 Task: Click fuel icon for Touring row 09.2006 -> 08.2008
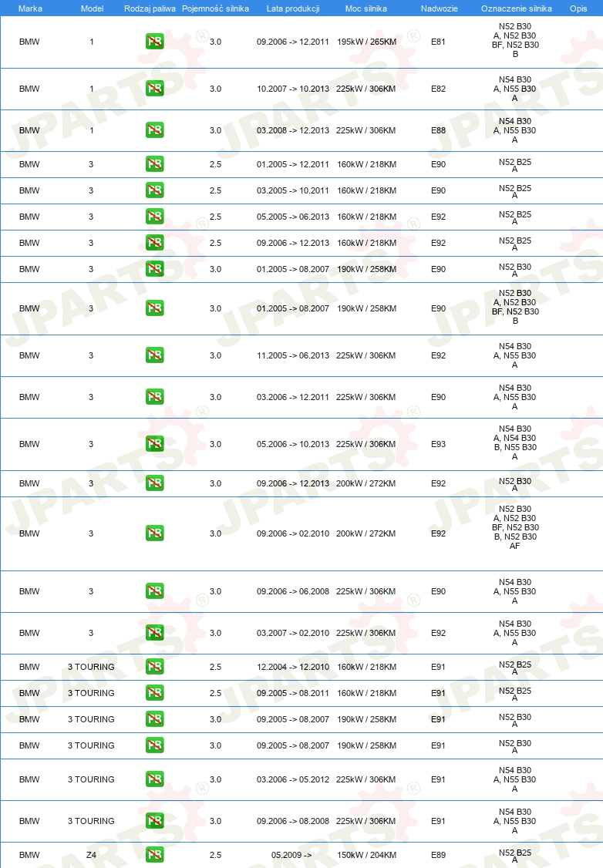[x=154, y=821]
